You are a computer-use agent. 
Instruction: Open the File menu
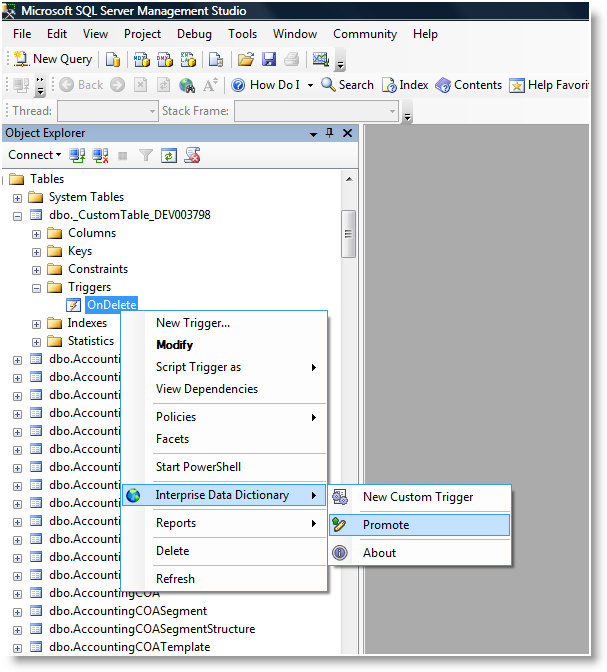click(22, 34)
